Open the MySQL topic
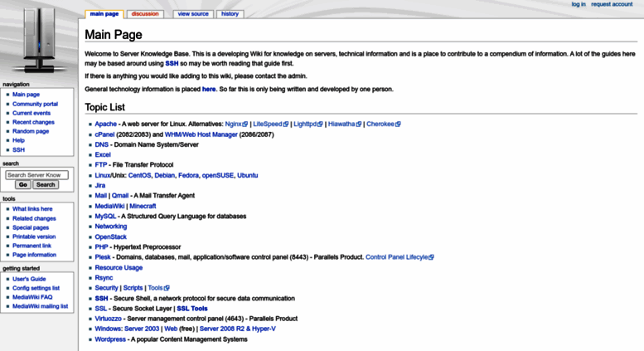Screen dimensions: 644x351 [x=105, y=217]
